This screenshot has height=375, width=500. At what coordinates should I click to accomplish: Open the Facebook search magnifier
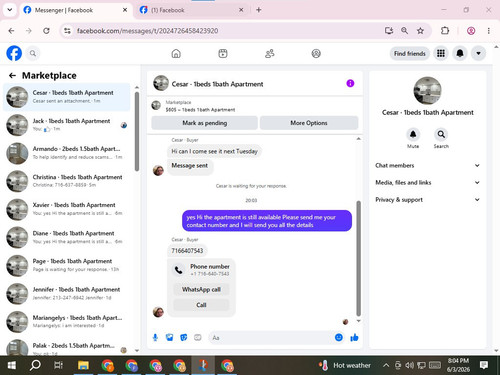[x=33, y=53]
